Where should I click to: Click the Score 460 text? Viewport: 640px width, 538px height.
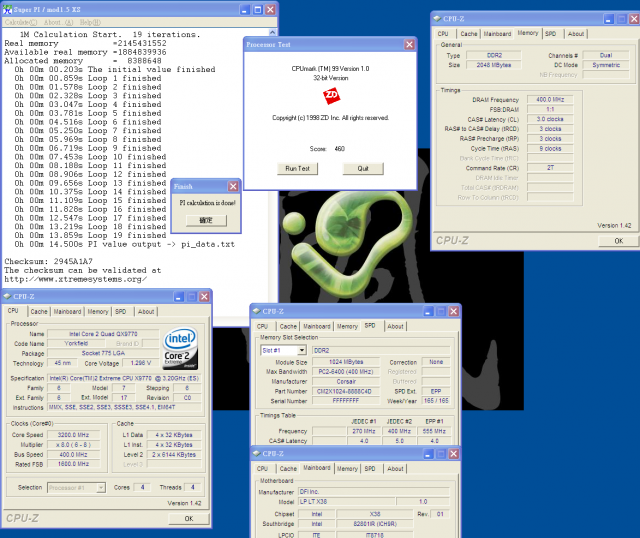327,149
